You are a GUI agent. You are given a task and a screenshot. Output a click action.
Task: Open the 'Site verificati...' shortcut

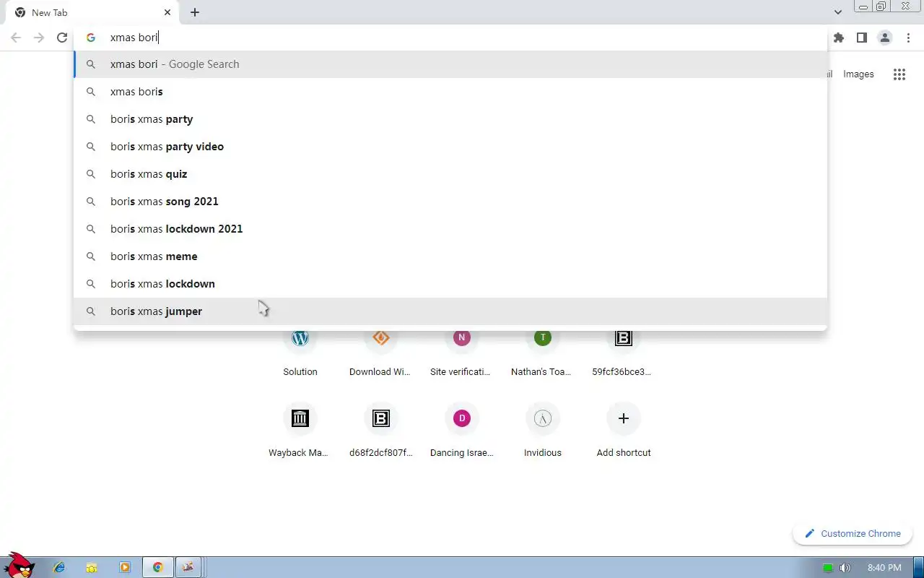[x=461, y=354]
